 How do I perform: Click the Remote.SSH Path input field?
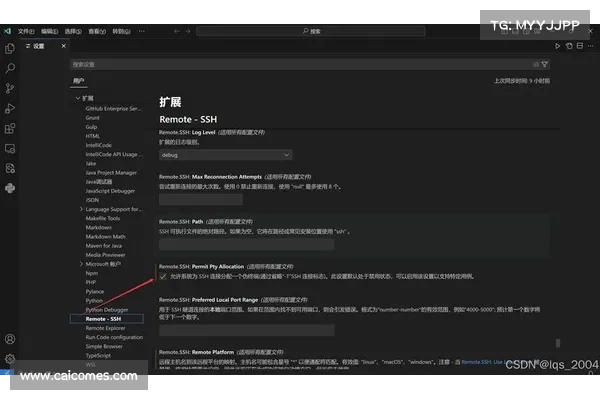pos(246,245)
